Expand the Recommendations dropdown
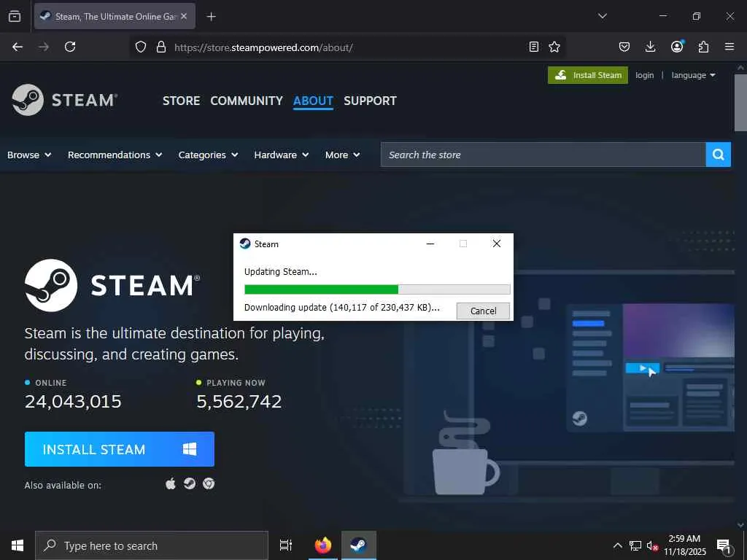Screen dimensions: 747x560 (x=115, y=155)
